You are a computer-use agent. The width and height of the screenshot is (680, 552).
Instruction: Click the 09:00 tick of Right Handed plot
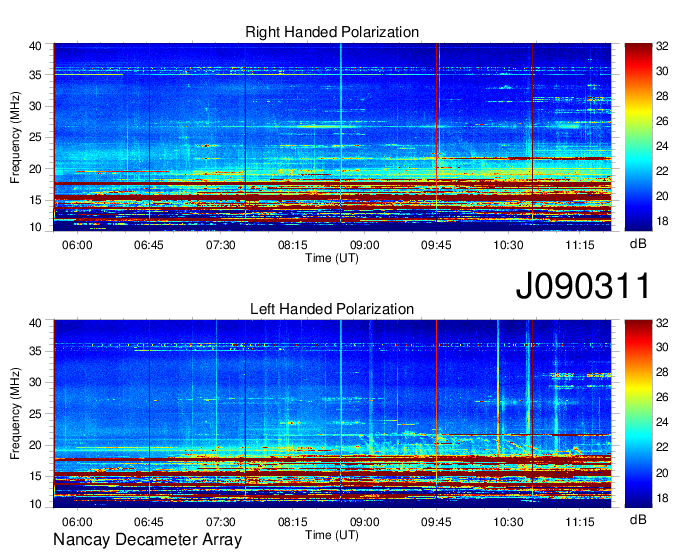coord(364,245)
